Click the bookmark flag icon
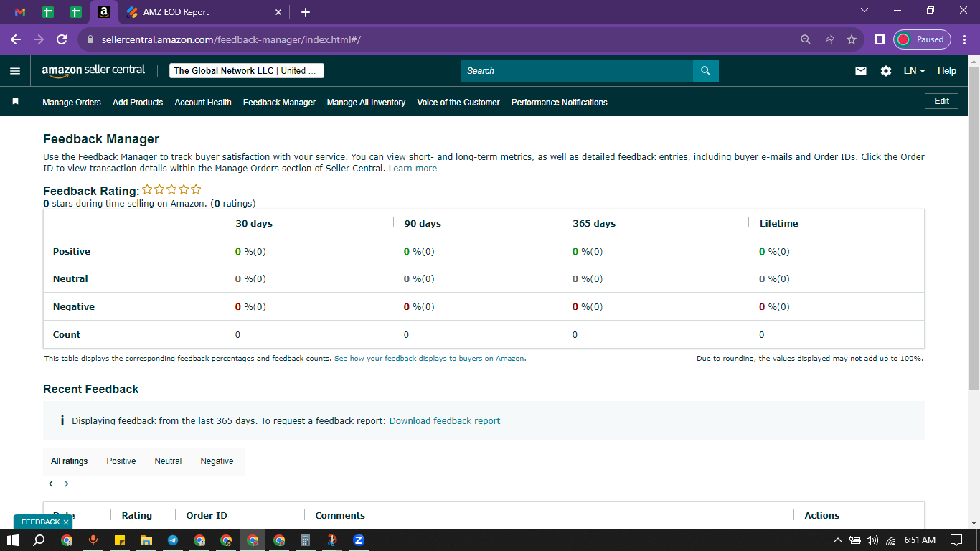Screen dimensions: 980x551 tap(15, 102)
